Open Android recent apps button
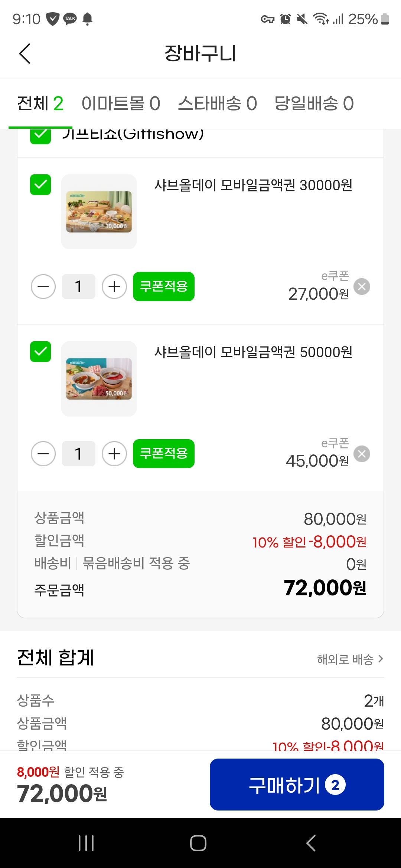 tap(86, 843)
